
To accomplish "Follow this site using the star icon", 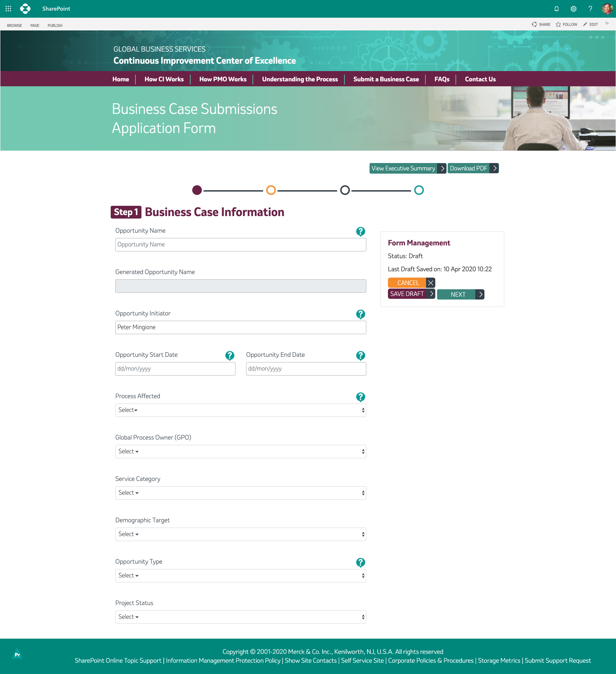I will tap(558, 24).
